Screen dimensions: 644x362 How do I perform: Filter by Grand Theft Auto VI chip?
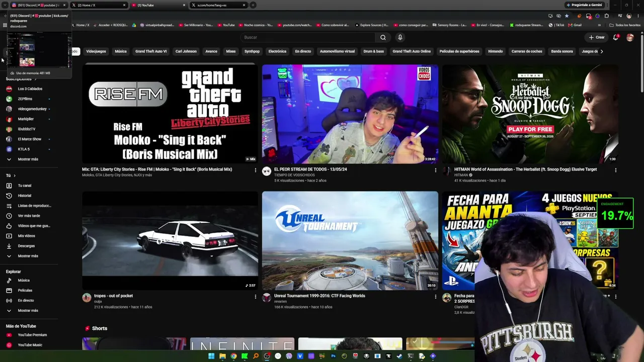point(151,51)
